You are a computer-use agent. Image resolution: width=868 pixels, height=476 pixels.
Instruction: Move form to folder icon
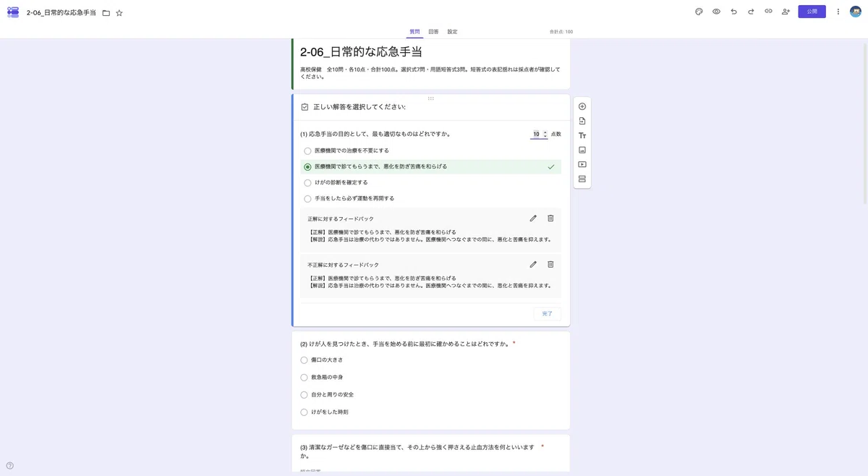coord(106,13)
